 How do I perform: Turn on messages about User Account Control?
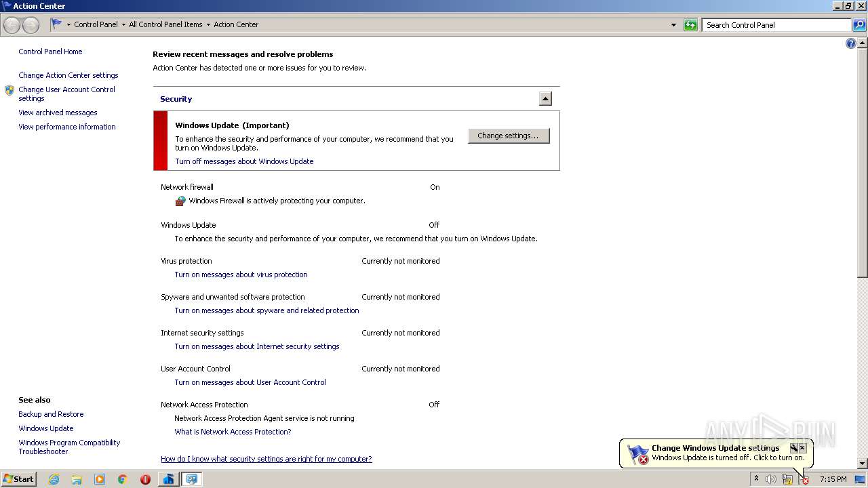click(x=250, y=382)
